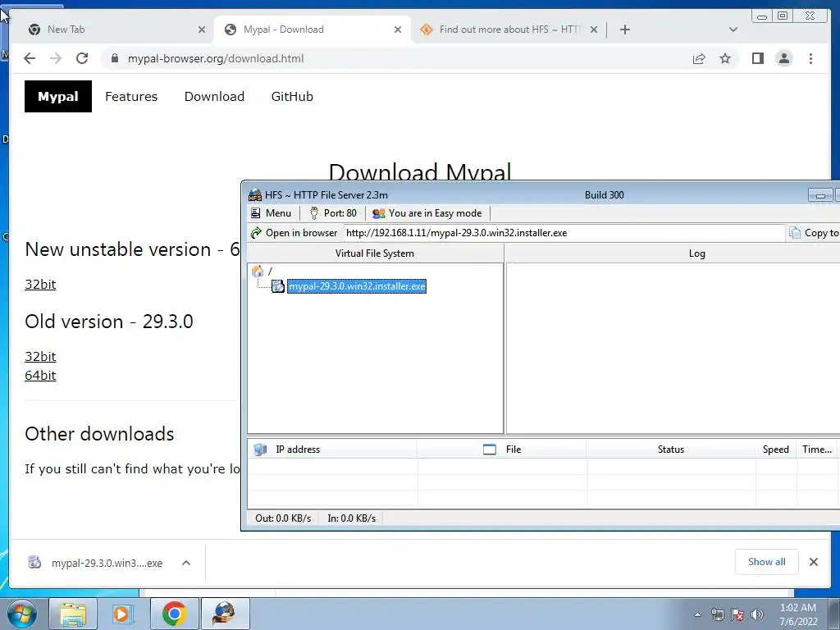Close the Find out more about HFS tab
This screenshot has width=840, height=630.
pos(594,30)
